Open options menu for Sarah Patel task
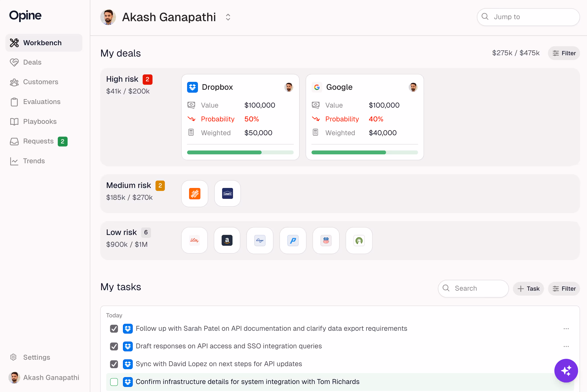The height and width of the screenshot is (392, 587). coord(566,329)
